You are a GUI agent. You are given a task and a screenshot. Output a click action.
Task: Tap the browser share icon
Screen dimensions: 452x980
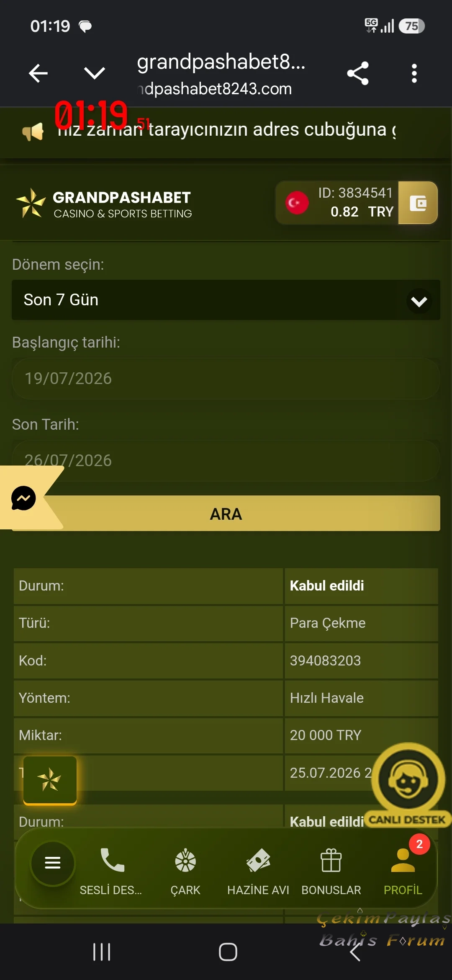(x=358, y=73)
